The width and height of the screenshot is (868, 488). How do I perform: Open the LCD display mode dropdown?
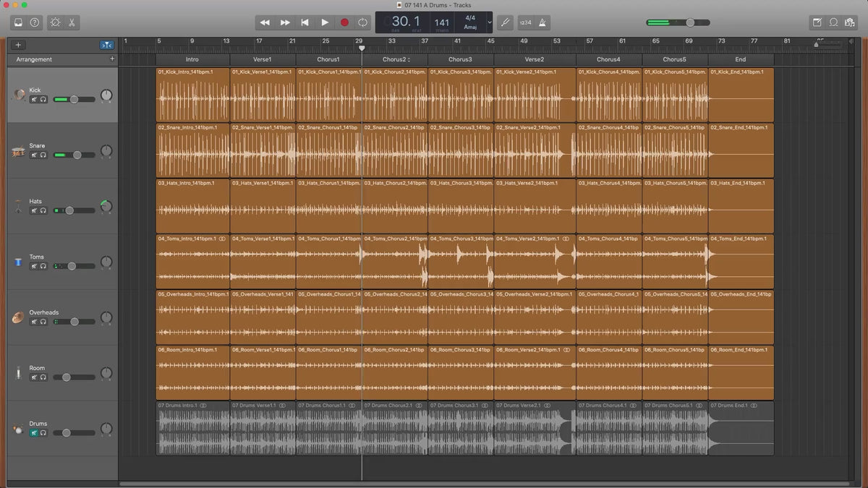pos(490,22)
